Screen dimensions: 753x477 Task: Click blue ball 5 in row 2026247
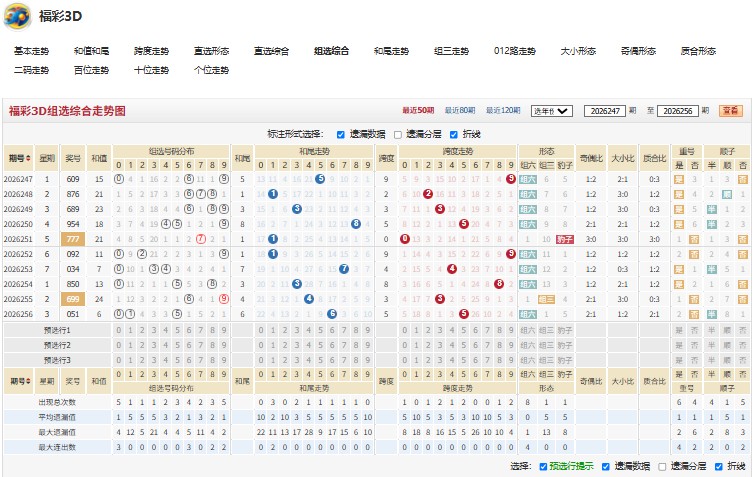coord(320,179)
